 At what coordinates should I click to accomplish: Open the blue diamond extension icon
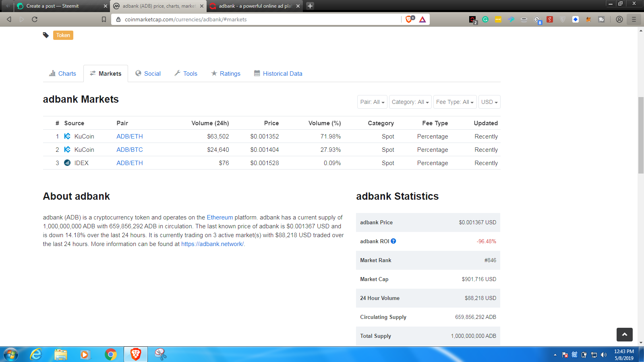tap(576, 19)
